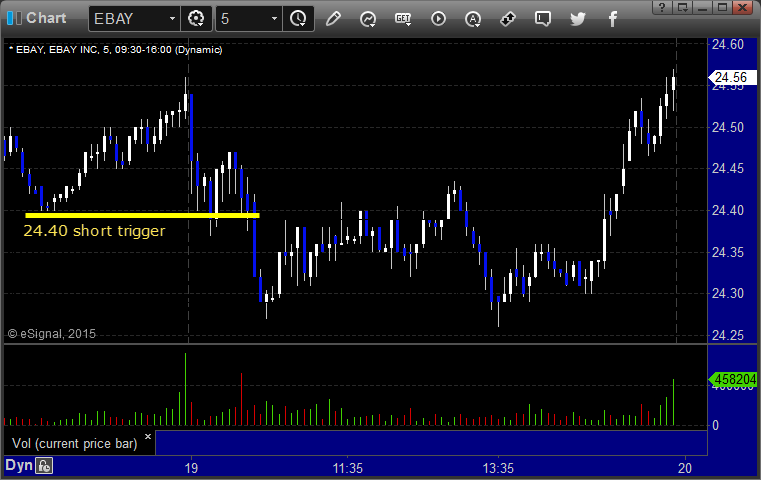Click the date 20 on time axis
Screen dimensions: 761x480
tap(685, 468)
